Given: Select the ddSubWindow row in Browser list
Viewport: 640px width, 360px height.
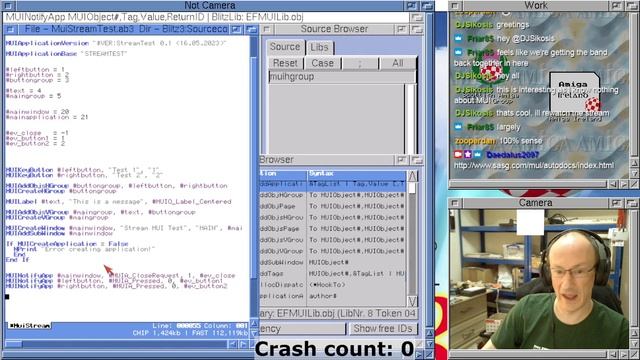Looking at the screenshot, I should (x=333, y=262).
